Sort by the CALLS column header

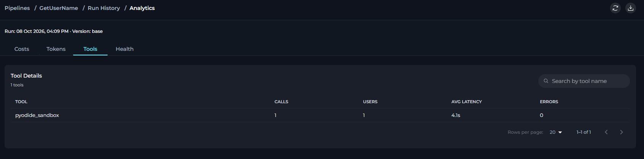point(281,102)
